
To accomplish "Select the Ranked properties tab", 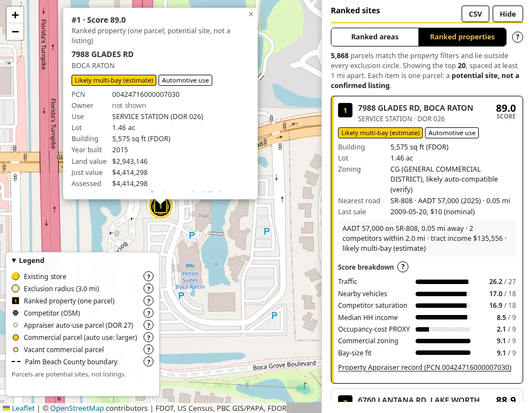I will (x=462, y=37).
